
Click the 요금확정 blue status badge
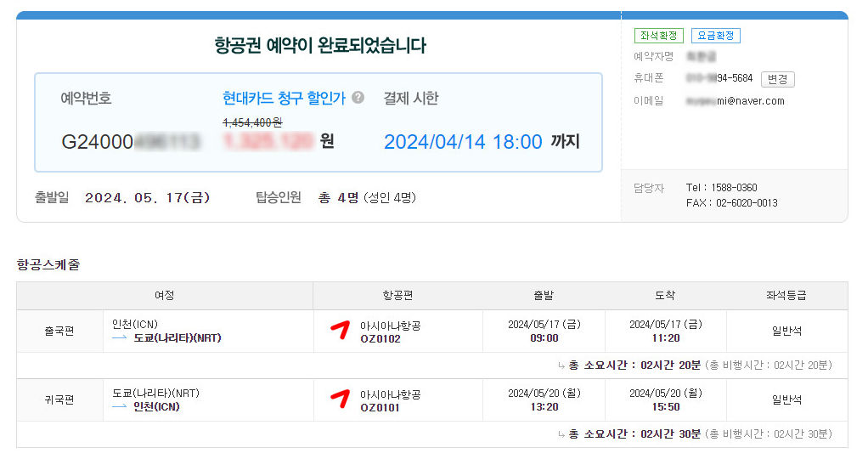click(x=716, y=36)
